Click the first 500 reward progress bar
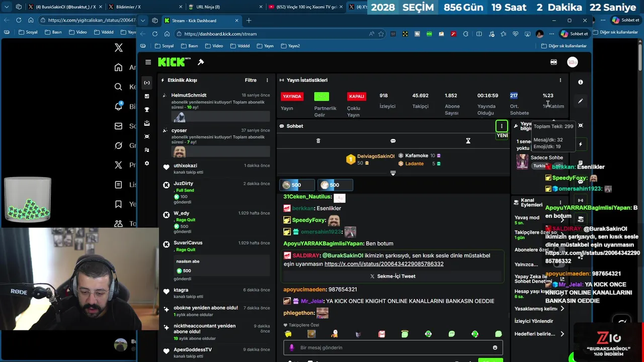Image resolution: width=644 pixels, height=362 pixels. click(297, 185)
